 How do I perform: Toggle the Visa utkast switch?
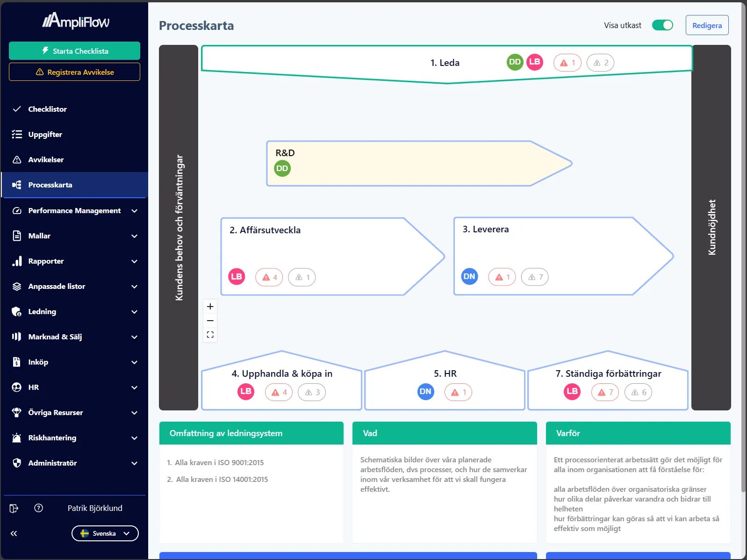point(662,25)
